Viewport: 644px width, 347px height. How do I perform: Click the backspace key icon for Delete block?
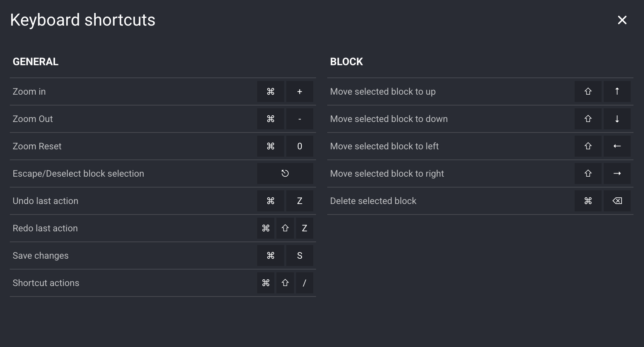pos(617,201)
